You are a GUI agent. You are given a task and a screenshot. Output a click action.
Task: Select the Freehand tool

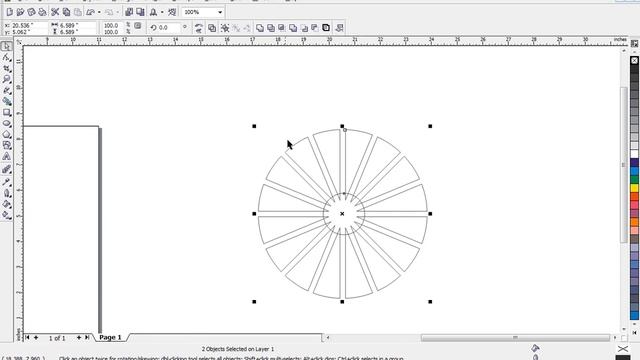(6, 91)
